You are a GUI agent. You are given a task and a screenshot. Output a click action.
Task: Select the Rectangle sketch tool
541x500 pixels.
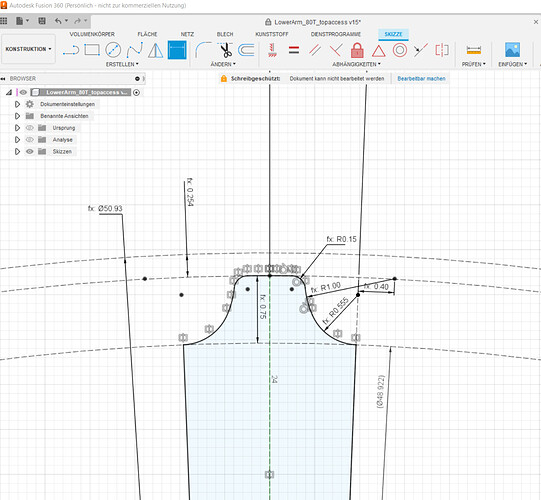click(x=92, y=50)
